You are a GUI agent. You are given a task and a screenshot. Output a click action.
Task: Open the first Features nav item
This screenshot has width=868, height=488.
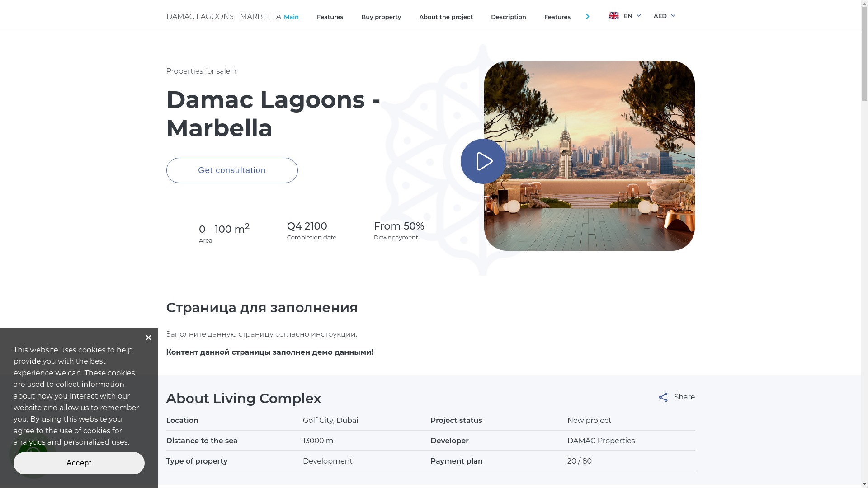[x=330, y=17]
